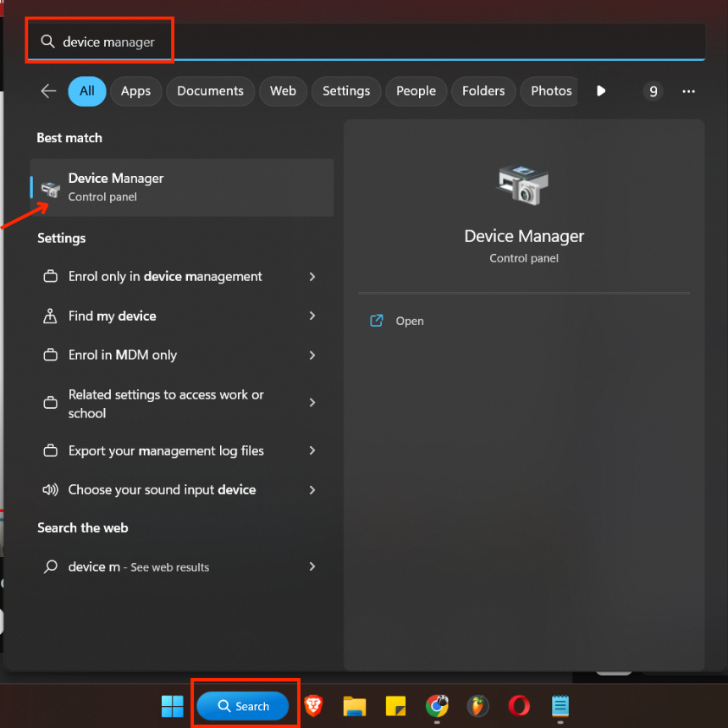Viewport: 728px width, 728px height.
Task: Open the 'Enrol in MDM only' setting
Action: [x=181, y=356]
